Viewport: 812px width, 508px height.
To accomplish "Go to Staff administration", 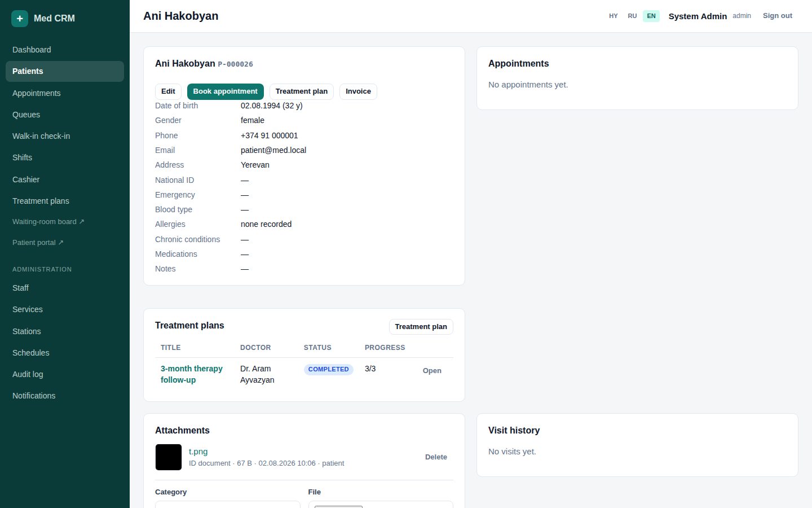I will [65, 288].
